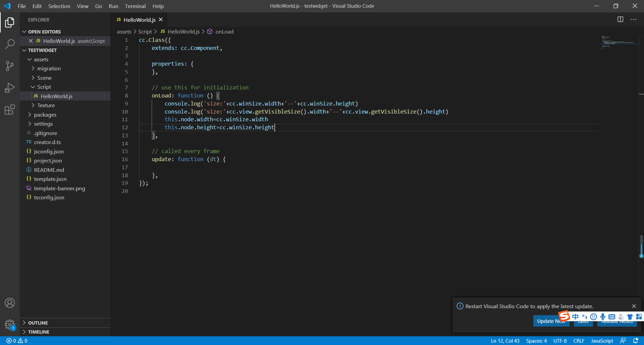Click the notifications bell in status bar
The height and width of the screenshot is (345, 644).
tap(635, 341)
